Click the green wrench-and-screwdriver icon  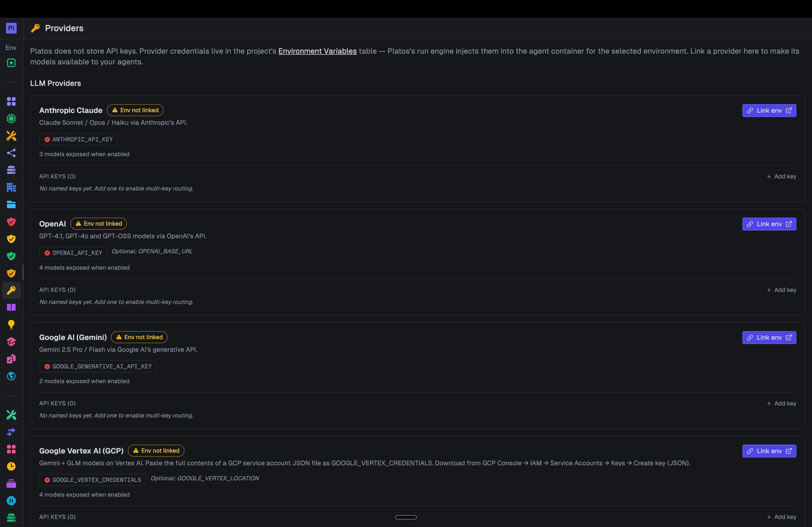[x=11, y=415]
